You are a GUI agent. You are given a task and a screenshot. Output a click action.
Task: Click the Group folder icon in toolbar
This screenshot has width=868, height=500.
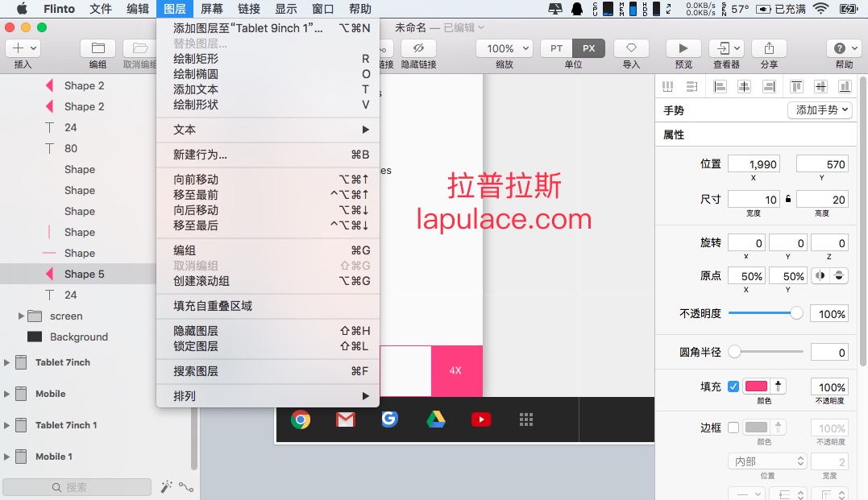point(98,48)
